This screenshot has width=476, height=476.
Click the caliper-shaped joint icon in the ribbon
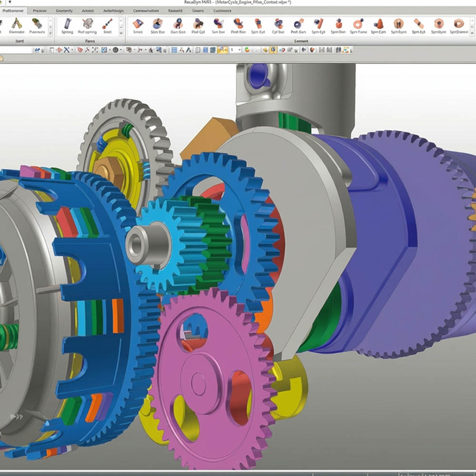tap(15, 24)
